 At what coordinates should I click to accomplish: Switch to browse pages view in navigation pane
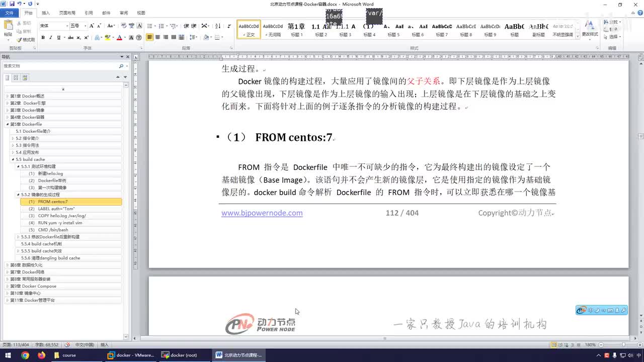(x=16, y=77)
